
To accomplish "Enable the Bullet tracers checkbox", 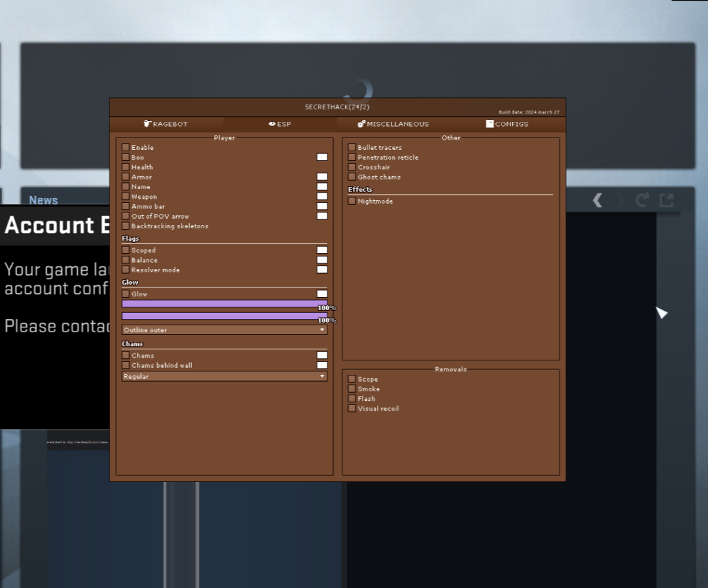I will [x=352, y=148].
